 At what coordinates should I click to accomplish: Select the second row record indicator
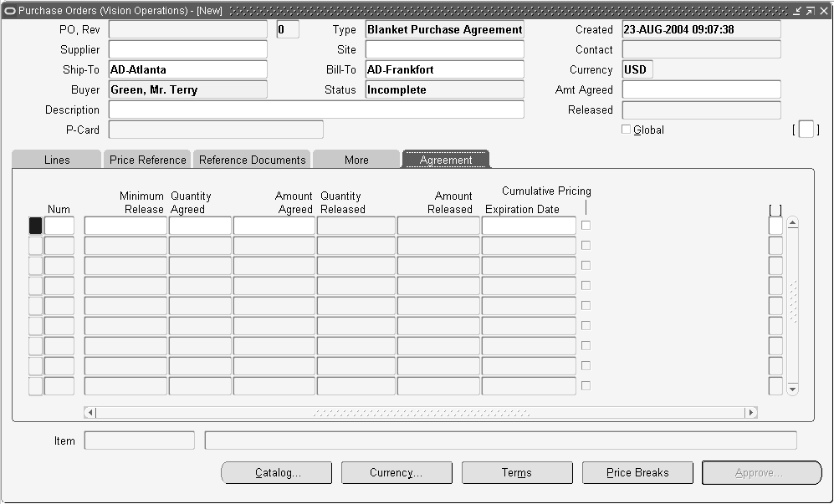pos(35,246)
